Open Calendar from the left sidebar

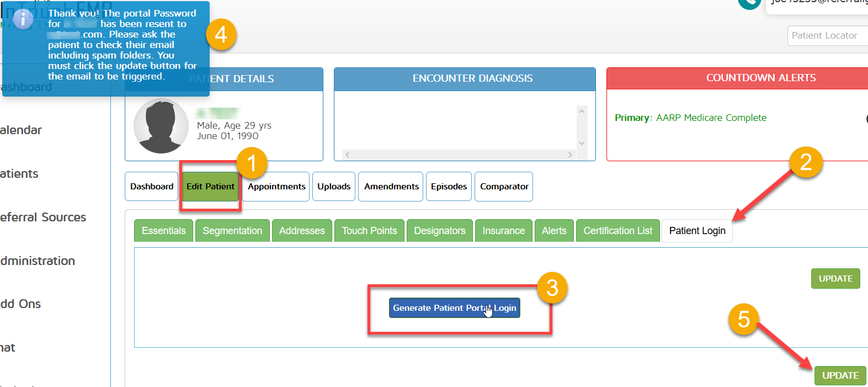pyautogui.click(x=21, y=130)
